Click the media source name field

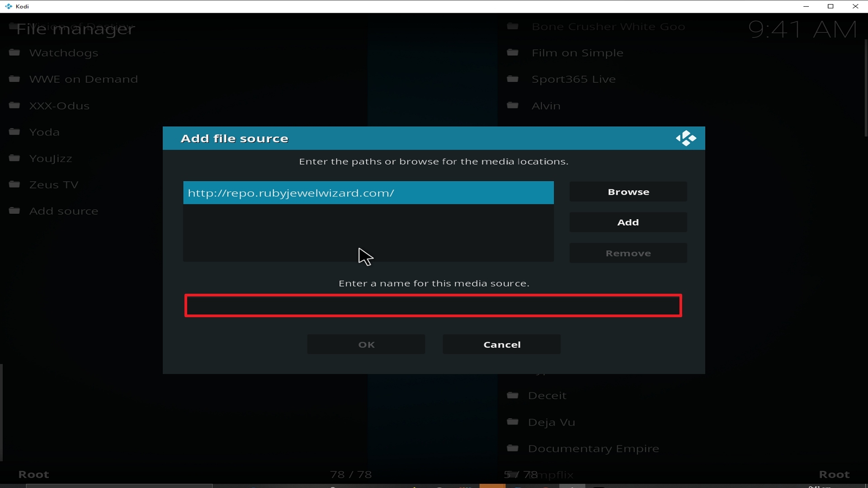tap(433, 306)
